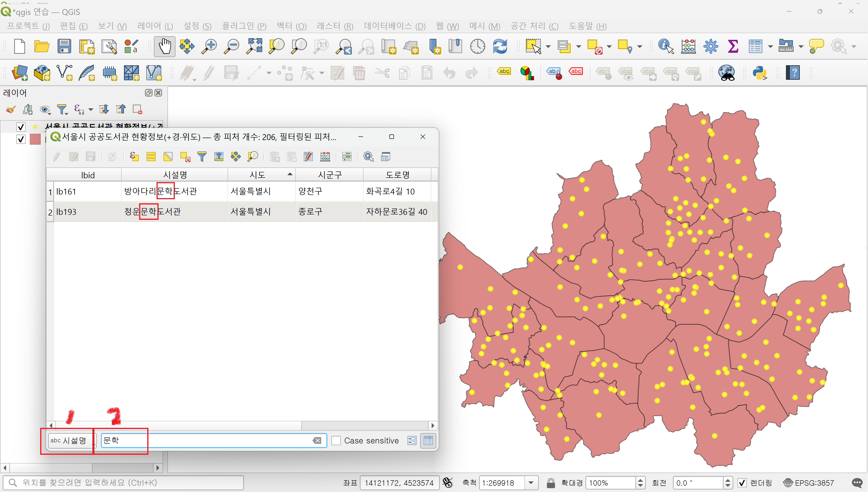The image size is (868, 492).
Task: Click the Statistical Summary sigma icon
Action: click(x=732, y=46)
